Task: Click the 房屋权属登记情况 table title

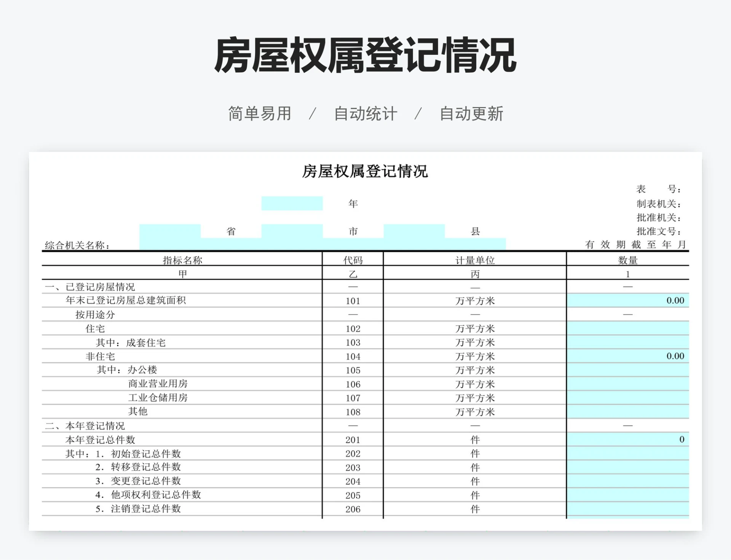Action: [365, 172]
